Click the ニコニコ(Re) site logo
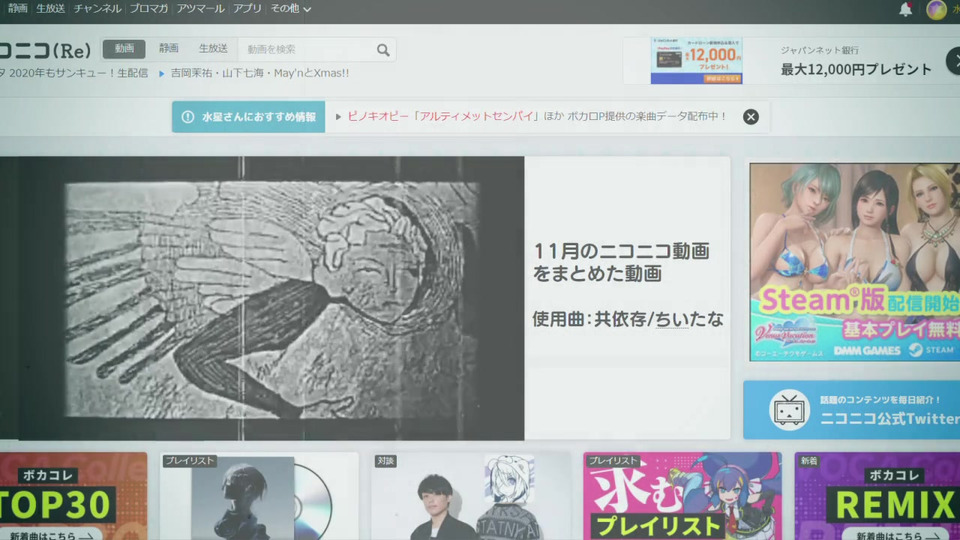 tap(45, 50)
